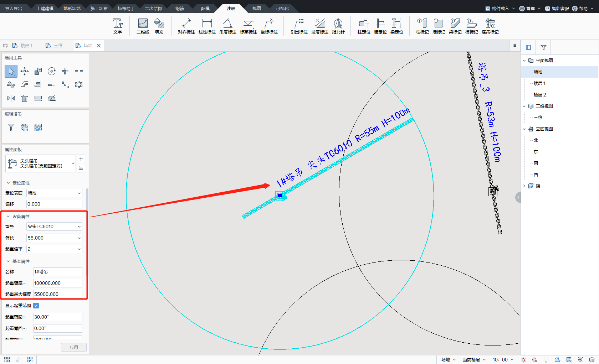Open the 臂长 55.000 dropdown
599x364 pixels.
point(54,238)
